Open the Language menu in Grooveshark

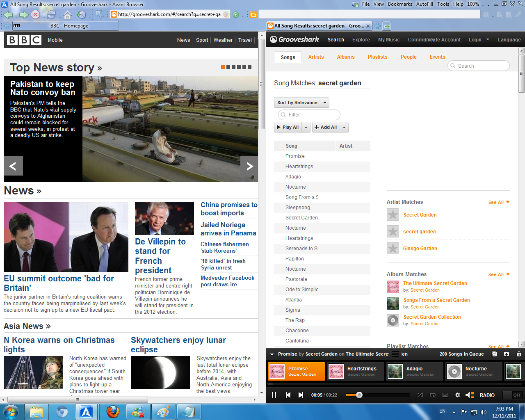point(509,40)
